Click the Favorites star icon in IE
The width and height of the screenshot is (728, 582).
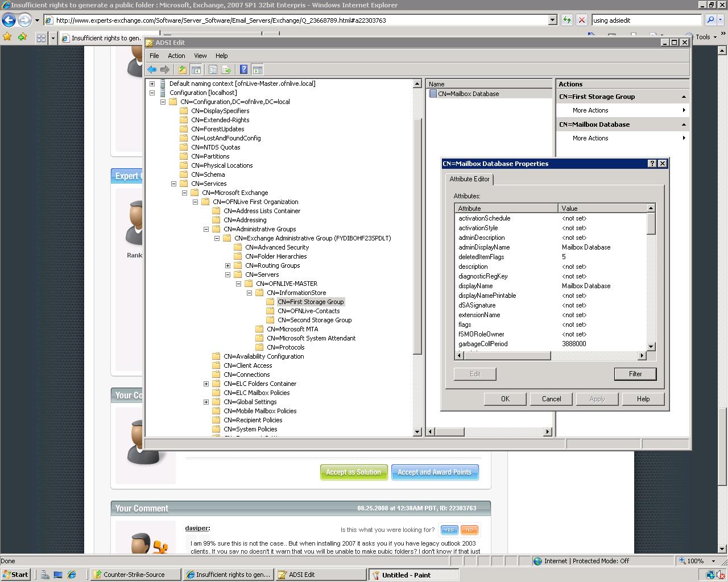click(7, 37)
